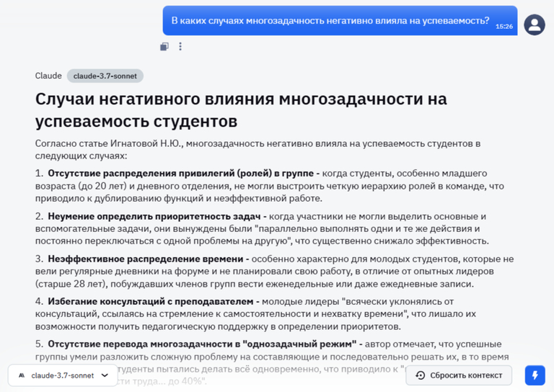This screenshot has height=392, width=554.
Task: Click the text Согласно статье Игнатовой Н.Ю.
Action: 109,143
